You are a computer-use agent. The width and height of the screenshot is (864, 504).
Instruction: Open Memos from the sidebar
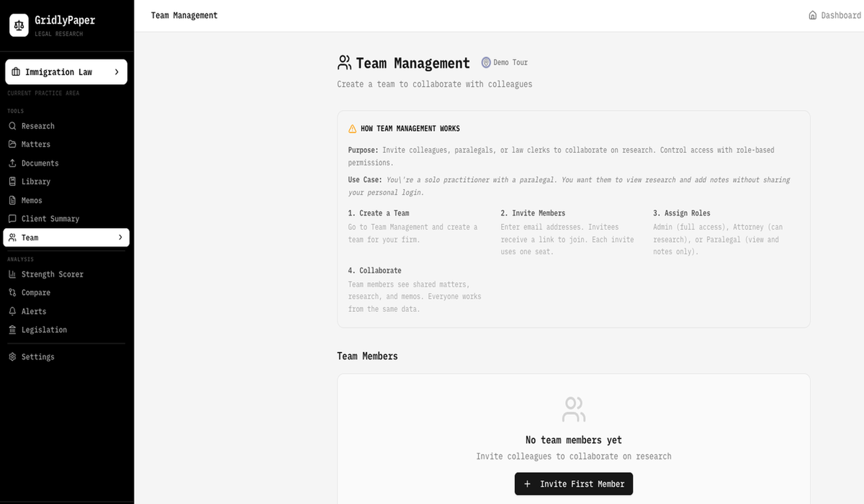pos(66,200)
